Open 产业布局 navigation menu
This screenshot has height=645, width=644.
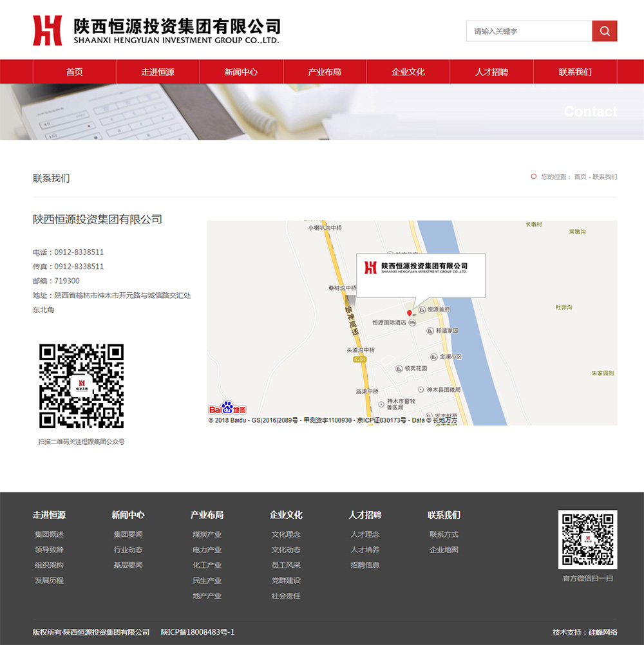[x=325, y=72]
